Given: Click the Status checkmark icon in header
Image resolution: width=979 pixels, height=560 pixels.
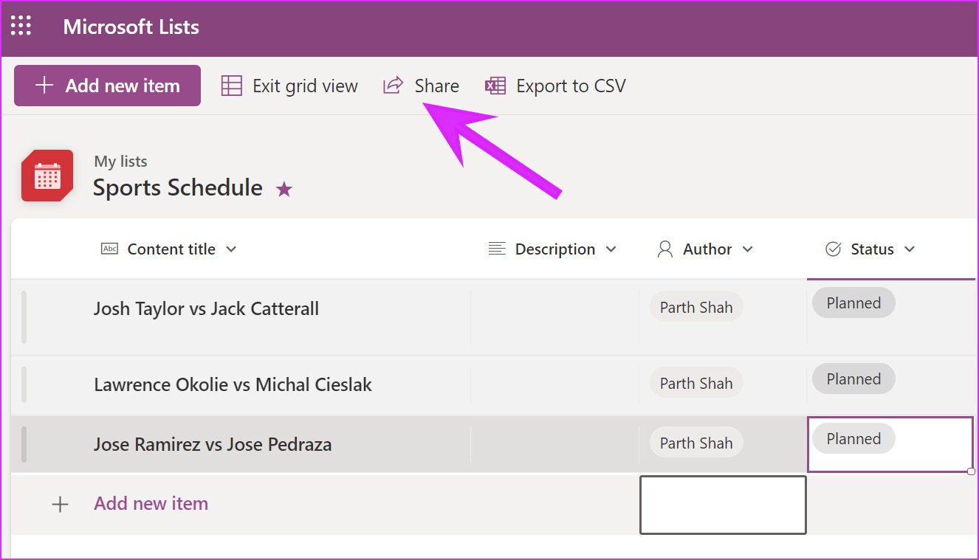Looking at the screenshot, I should pos(833,249).
